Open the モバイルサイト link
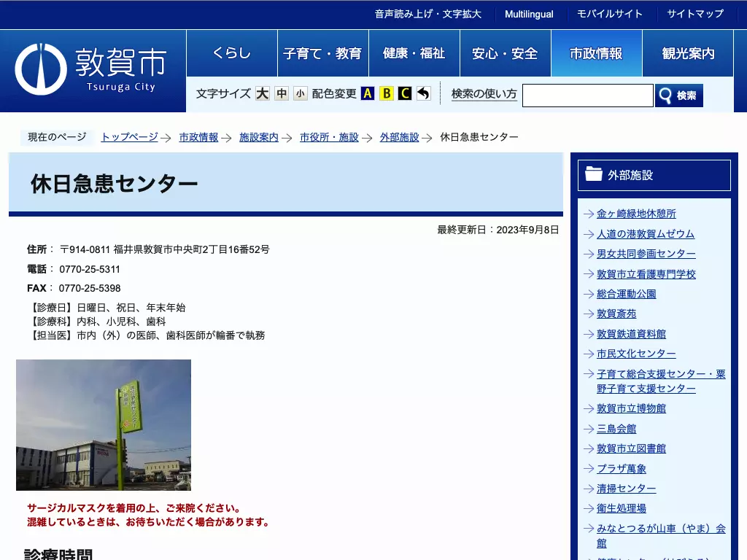 (x=610, y=14)
